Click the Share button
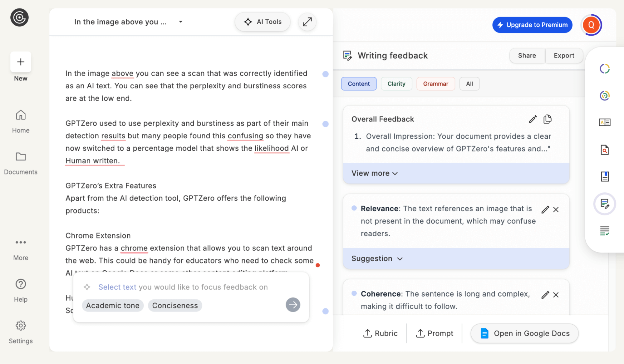The width and height of the screenshot is (624, 364). (x=527, y=56)
